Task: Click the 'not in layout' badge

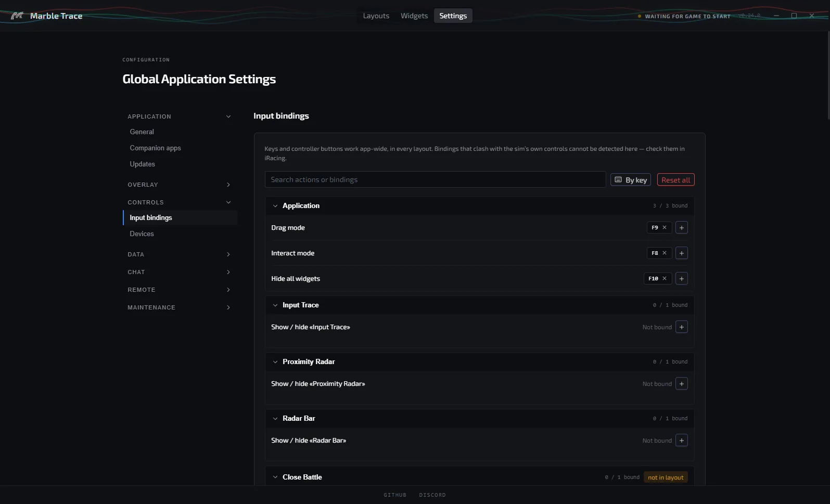Action: tap(666, 477)
